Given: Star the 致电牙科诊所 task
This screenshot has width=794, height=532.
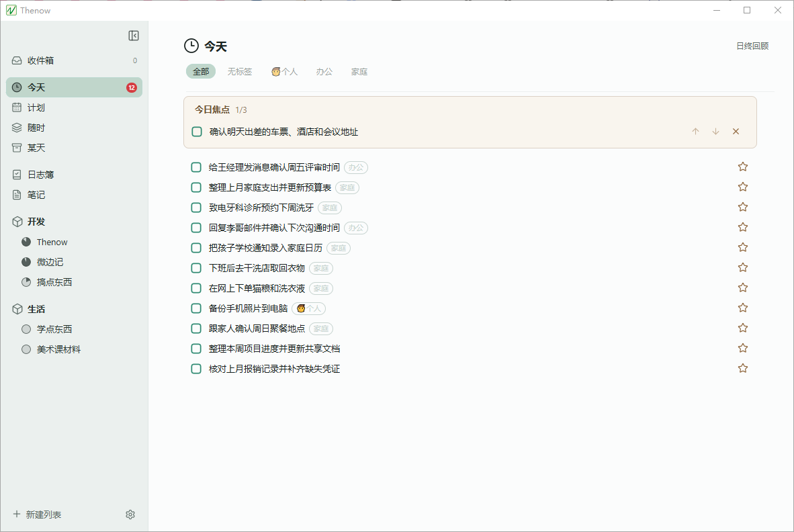Looking at the screenshot, I should coord(743,207).
